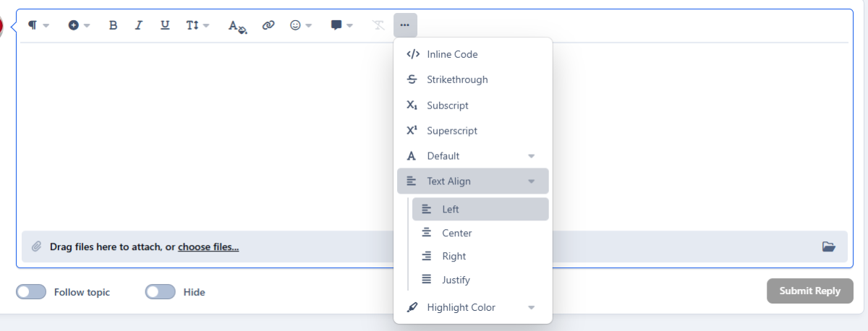Toggle the Follow topic switch
Image resolution: width=868 pixels, height=331 pixels.
click(31, 292)
